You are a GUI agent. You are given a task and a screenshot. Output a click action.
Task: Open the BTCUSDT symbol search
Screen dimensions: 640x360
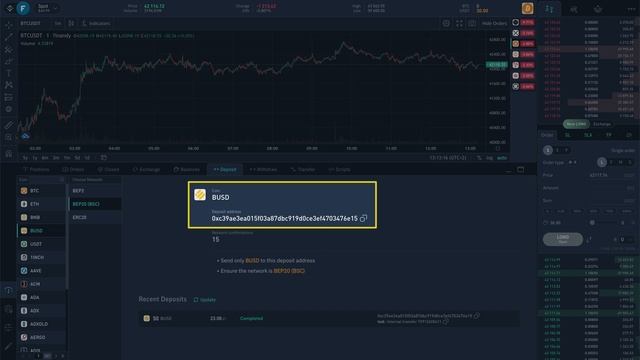click(x=30, y=24)
